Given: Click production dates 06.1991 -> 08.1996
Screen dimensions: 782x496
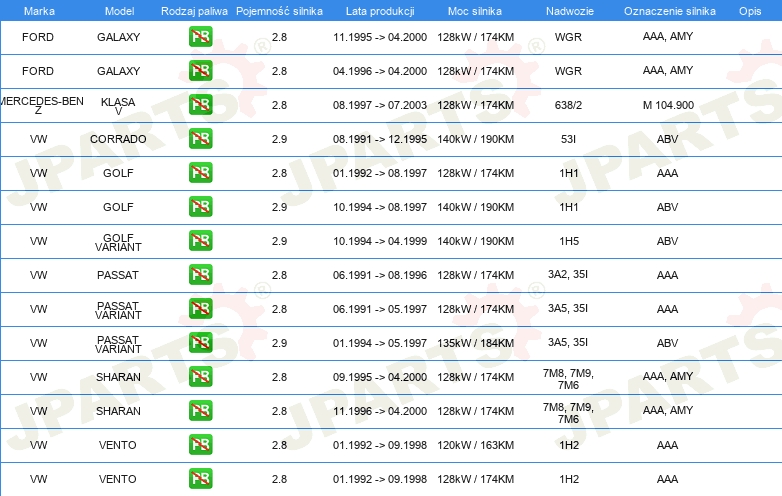Looking at the screenshot, I should click(380, 275).
